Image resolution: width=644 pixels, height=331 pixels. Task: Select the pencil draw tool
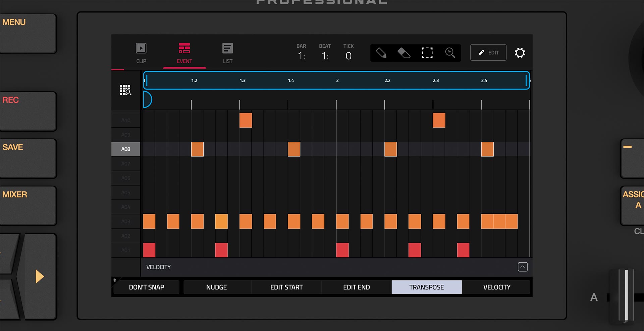pos(381,53)
